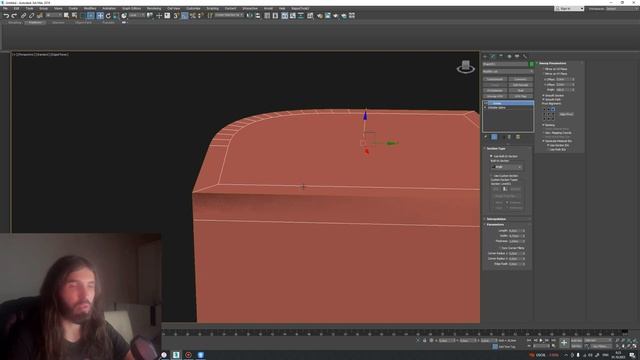The height and width of the screenshot is (360, 640).
Task: Open selection filter dropdown in toolbar
Action: (x=53, y=16)
